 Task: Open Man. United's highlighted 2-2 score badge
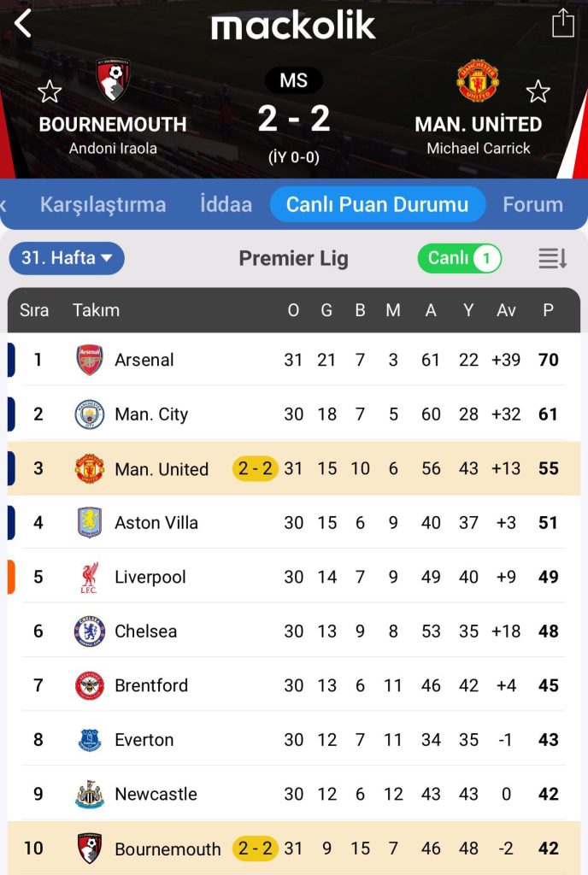click(253, 468)
